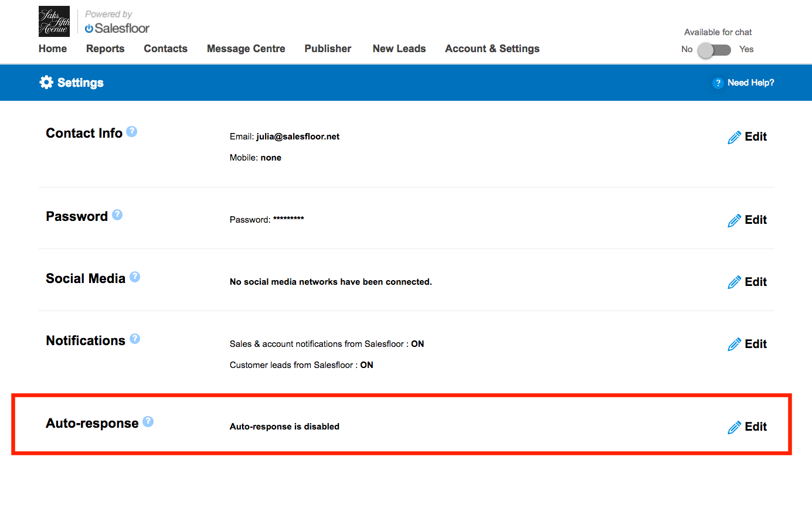This screenshot has width=812, height=518.
Task: Click the Need Help question mark icon
Action: [x=718, y=83]
